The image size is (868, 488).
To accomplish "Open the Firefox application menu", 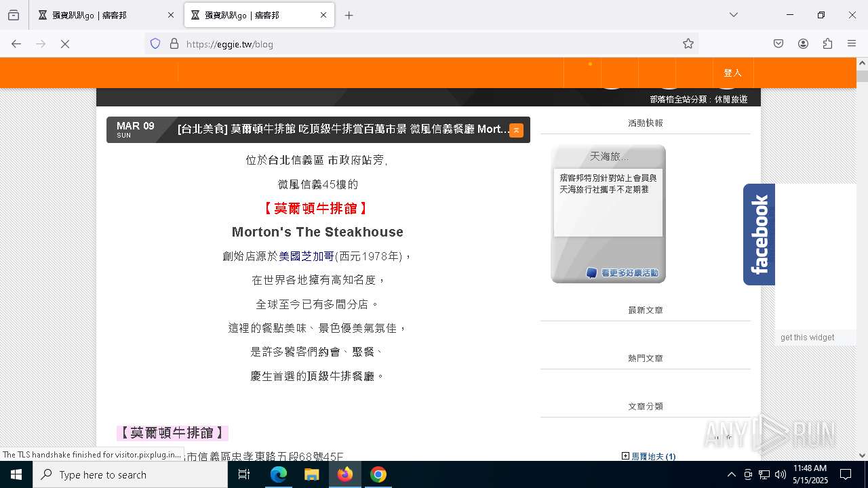I will point(852,43).
